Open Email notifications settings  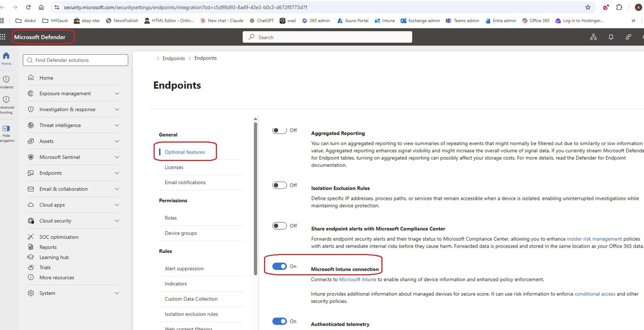point(185,182)
